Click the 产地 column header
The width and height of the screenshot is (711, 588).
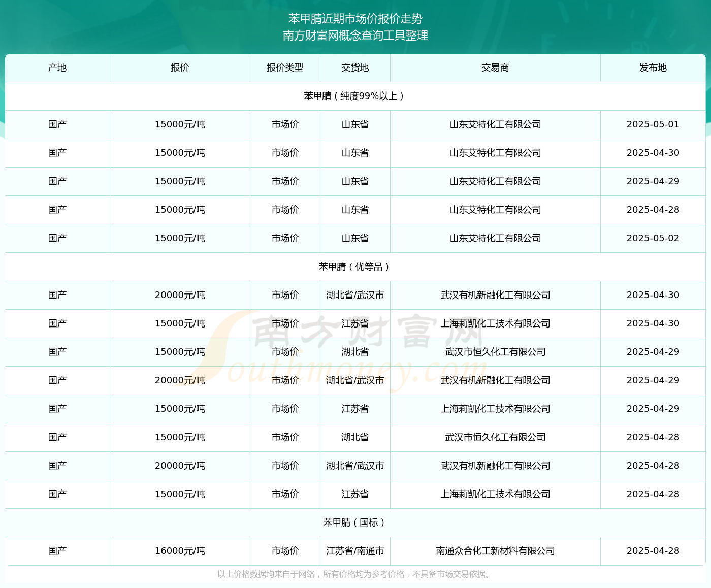pyautogui.click(x=57, y=68)
